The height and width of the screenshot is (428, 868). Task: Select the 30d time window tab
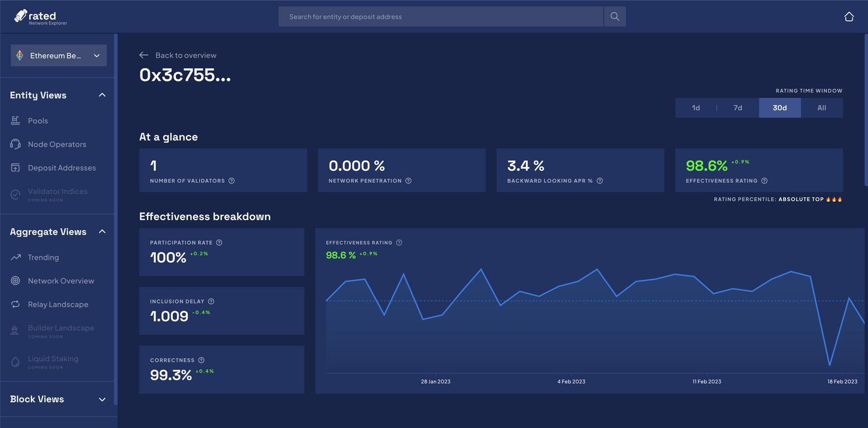pos(780,108)
